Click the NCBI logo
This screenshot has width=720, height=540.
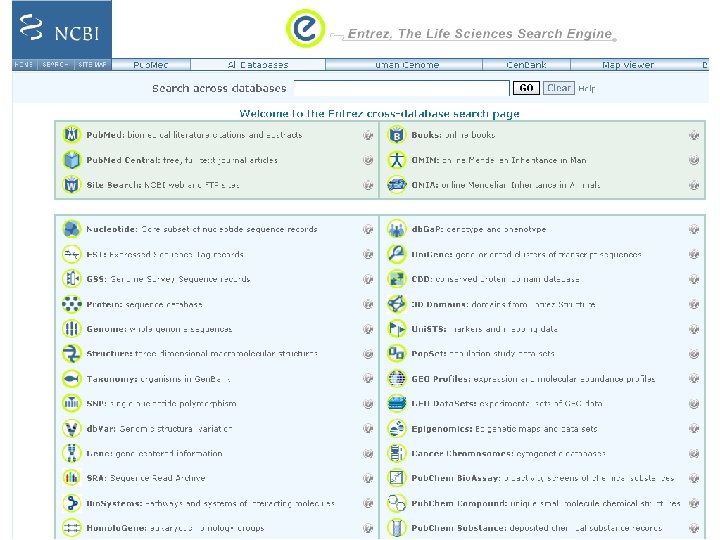[x=62, y=29]
